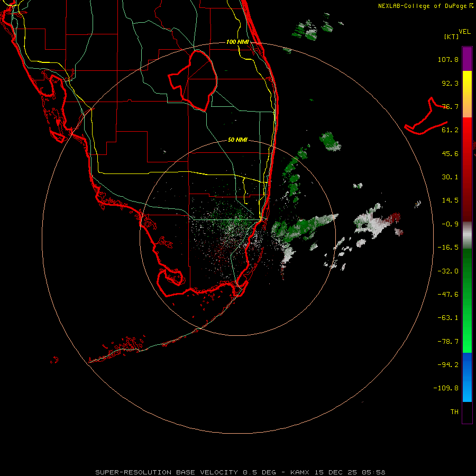Click the 50 NMI range ring label
476x476 pixels.
(237, 140)
